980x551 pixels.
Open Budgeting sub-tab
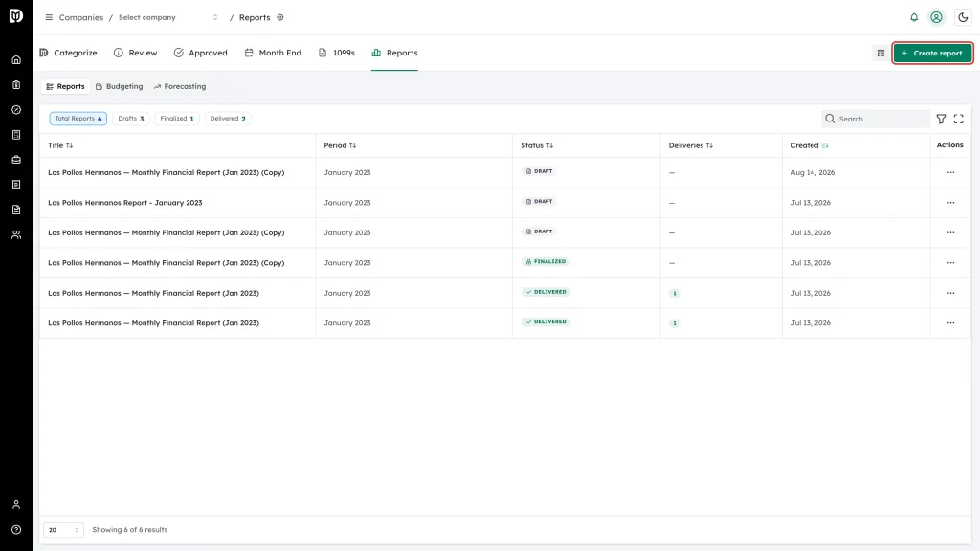click(120, 86)
